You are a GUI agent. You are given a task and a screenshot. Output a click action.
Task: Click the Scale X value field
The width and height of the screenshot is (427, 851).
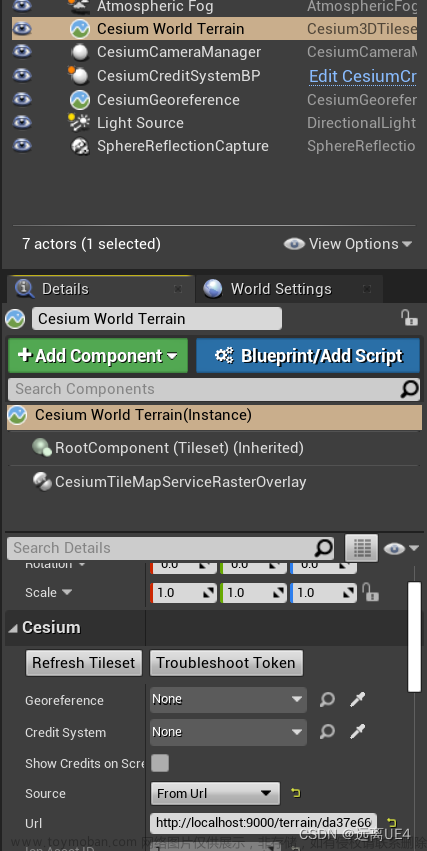(183, 593)
